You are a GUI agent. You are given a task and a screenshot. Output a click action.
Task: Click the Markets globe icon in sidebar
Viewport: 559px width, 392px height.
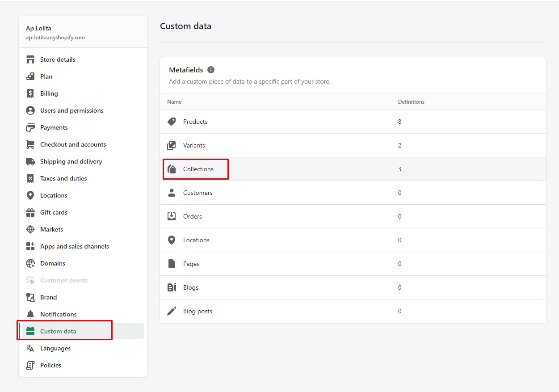(30, 229)
